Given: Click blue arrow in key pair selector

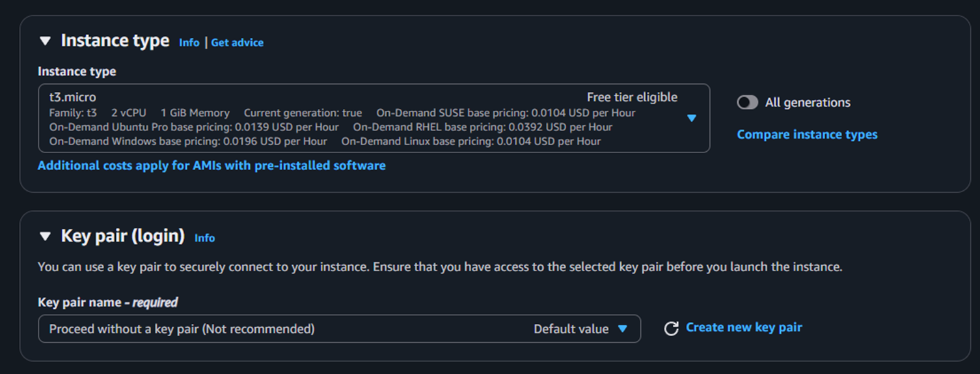Looking at the screenshot, I should click(x=623, y=329).
